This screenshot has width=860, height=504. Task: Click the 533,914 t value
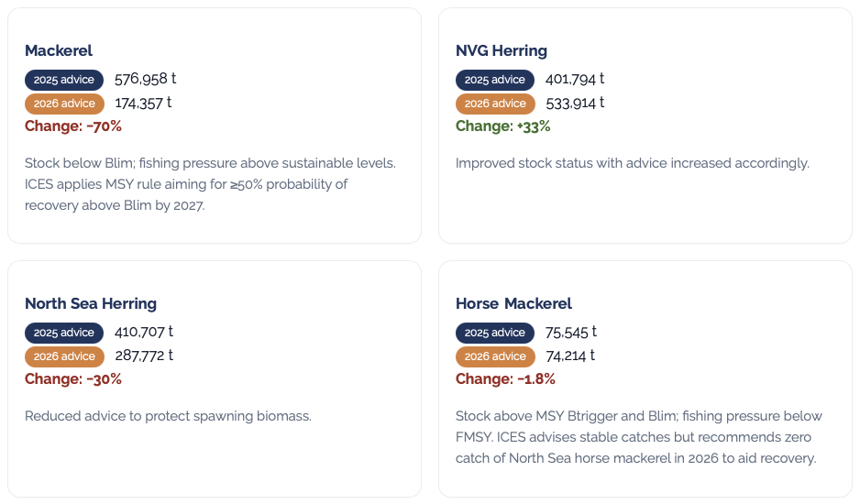click(x=575, y=104)
